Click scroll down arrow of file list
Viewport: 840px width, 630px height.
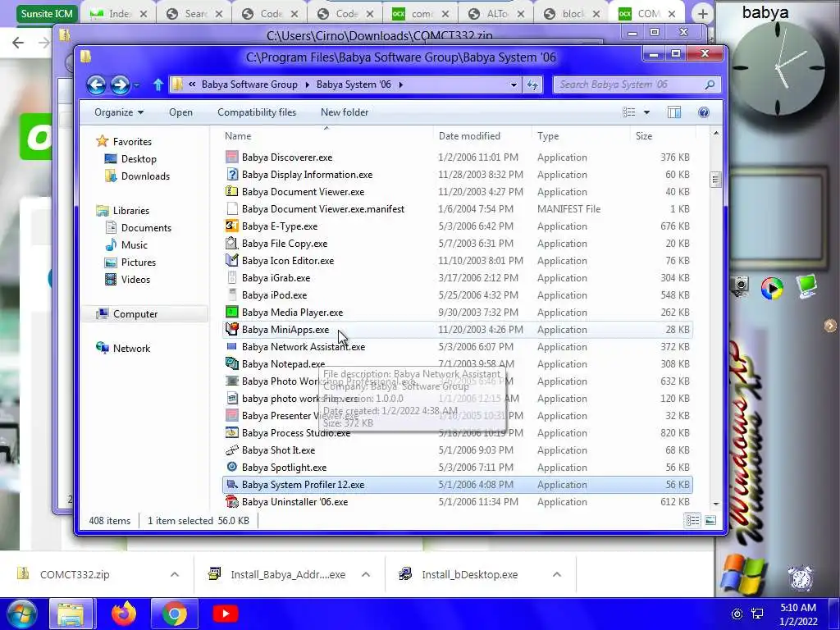[x=715, y=504]
